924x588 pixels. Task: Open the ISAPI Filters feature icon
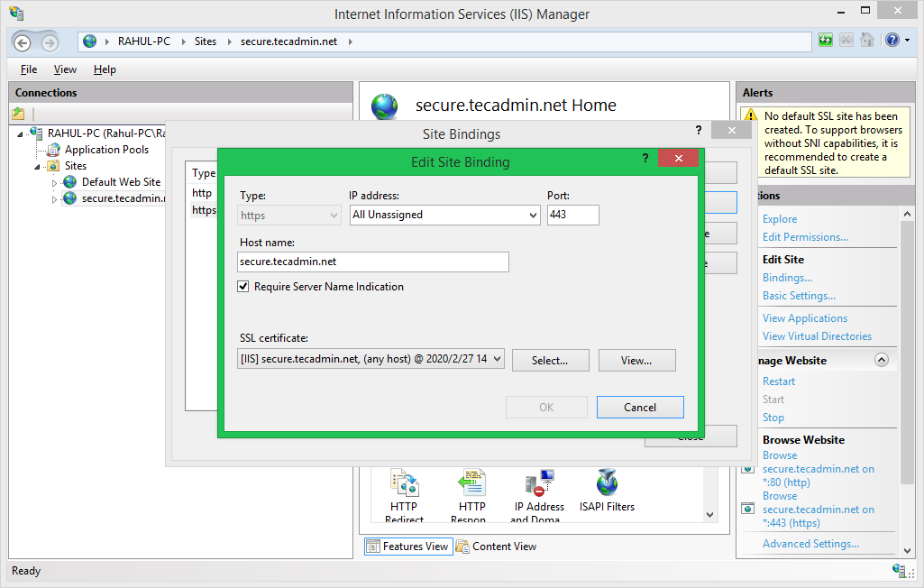point(607,483)
